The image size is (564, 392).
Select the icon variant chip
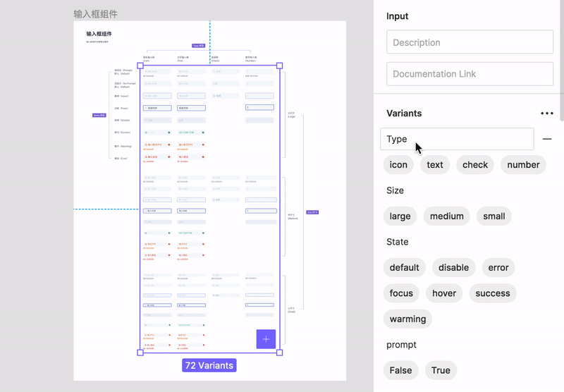(x=398, y=165)
